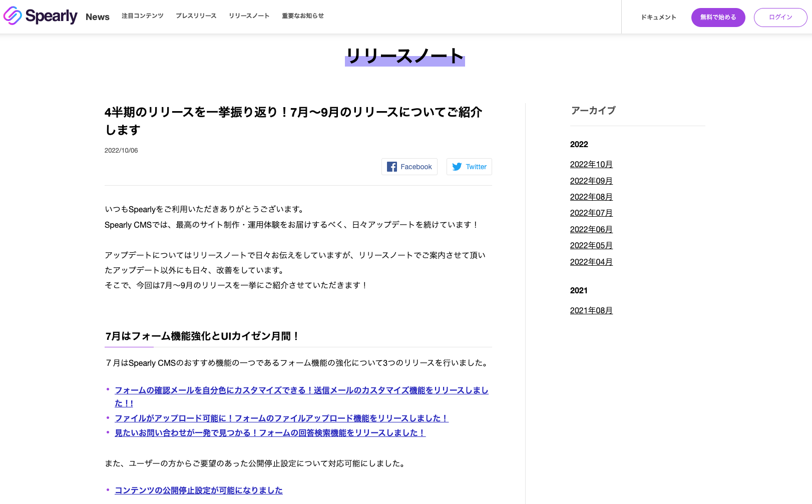Open the コンテンツの公開停止設定 link
Viewport: 812px width, 504px height.
199,490
